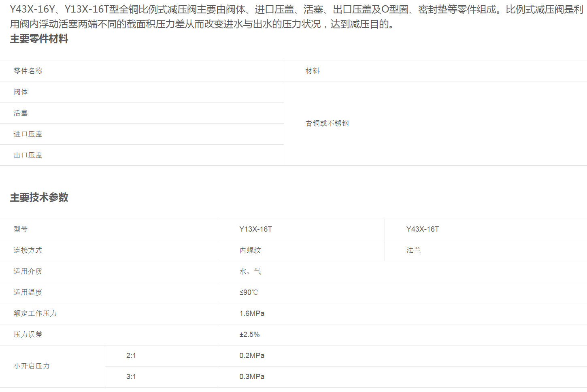Click the 1.6MPa rated pressure value
This screenshot has width=587, height=392.
coord(252,313)
